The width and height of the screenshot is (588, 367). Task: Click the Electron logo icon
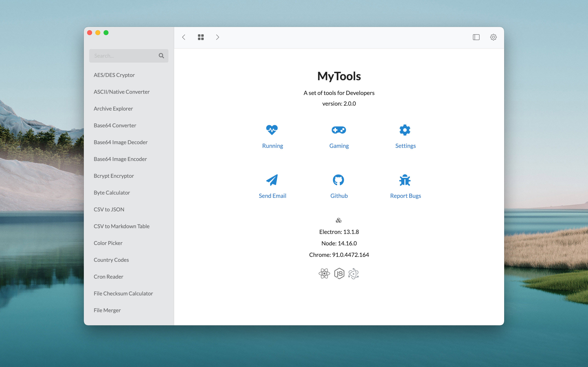pos(353,274)
